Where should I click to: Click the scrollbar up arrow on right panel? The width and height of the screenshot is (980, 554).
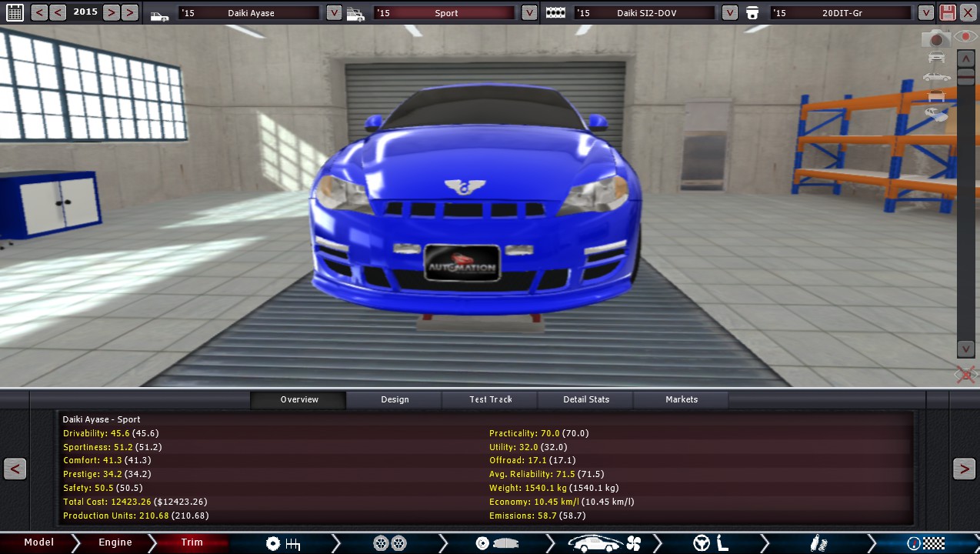point(966,58)
